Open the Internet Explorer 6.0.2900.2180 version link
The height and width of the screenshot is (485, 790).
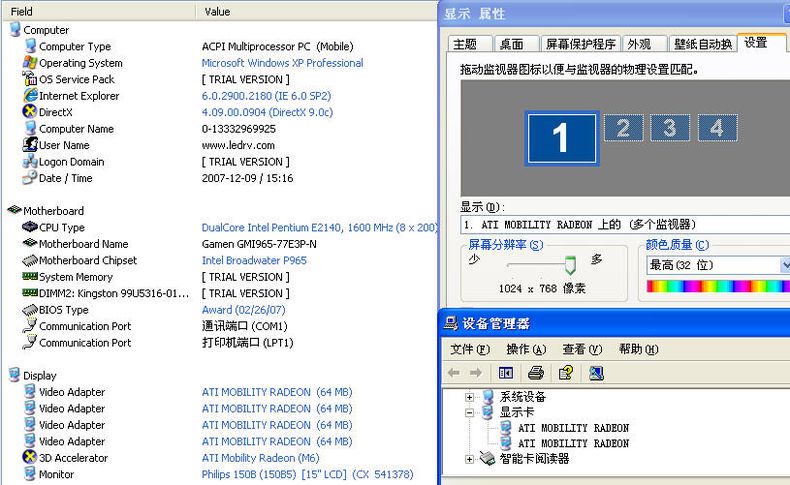point(266,96)
